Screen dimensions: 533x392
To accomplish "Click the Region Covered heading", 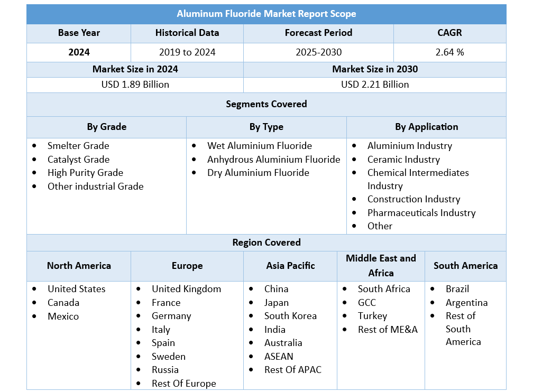I will pyautogui.click(x=266, y=242).
